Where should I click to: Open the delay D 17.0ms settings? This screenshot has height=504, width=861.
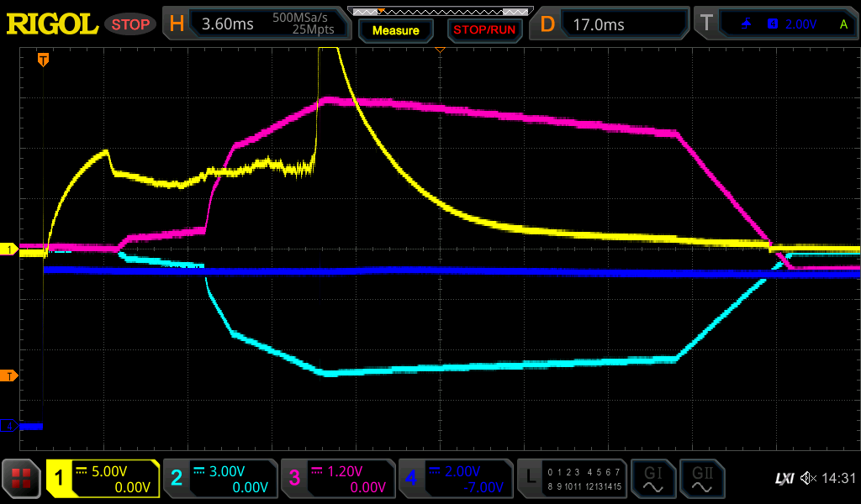tap(611, 24)
